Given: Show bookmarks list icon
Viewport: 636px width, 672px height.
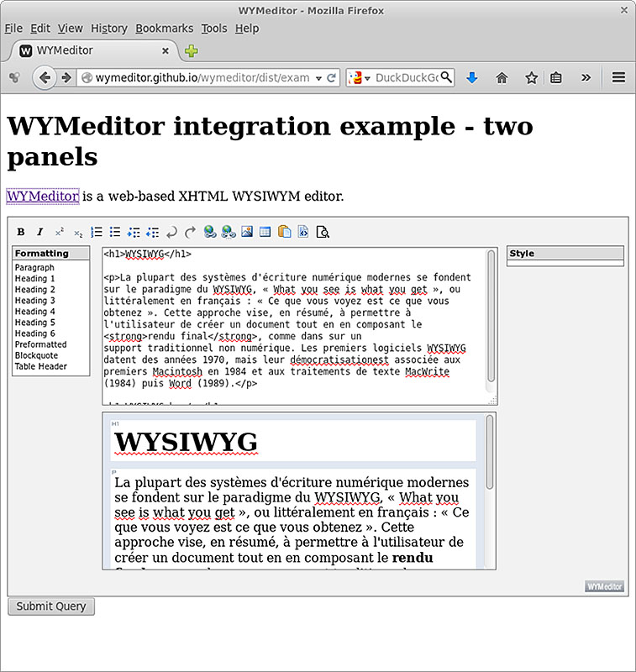Looking at the screenshot, I should [556, 78].
